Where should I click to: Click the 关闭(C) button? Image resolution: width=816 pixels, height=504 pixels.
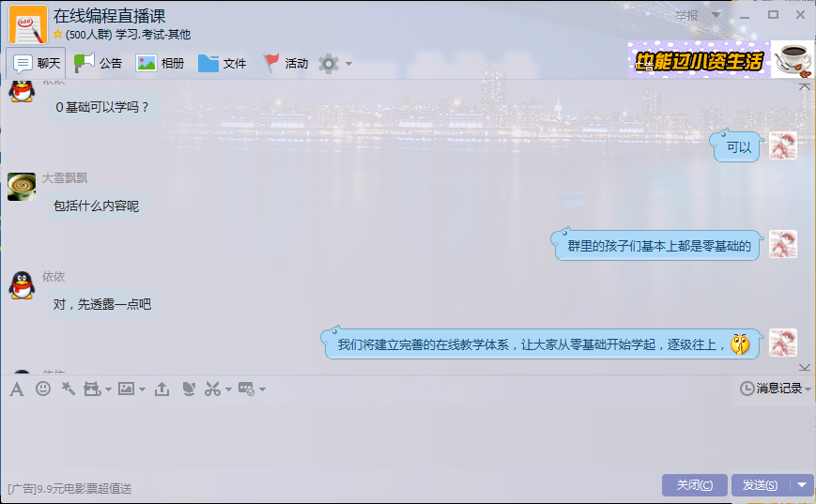(695, 484)
